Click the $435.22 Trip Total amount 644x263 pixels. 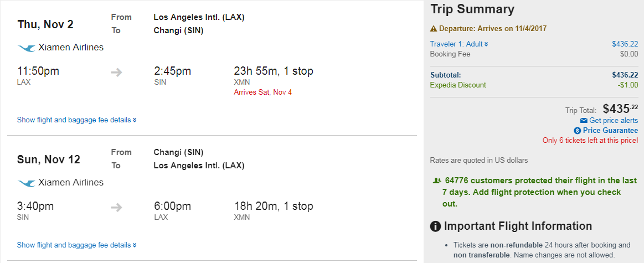coord(620,109)
